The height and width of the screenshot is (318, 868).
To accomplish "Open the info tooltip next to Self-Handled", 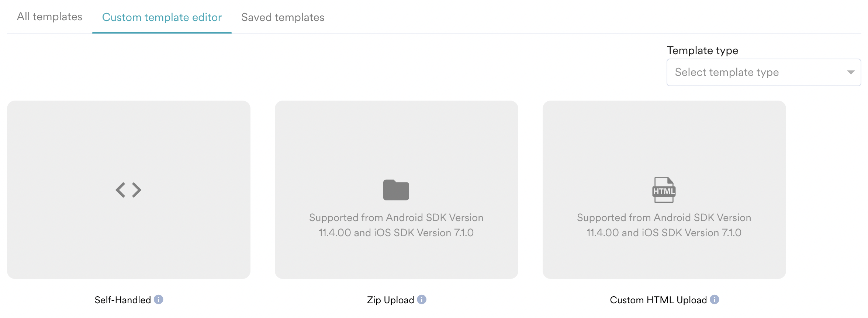I will tap(159, 300).
